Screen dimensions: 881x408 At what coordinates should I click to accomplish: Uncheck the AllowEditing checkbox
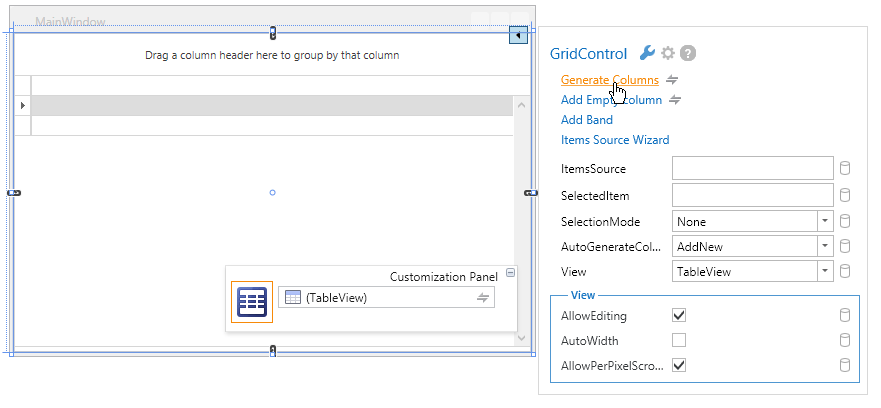[679, 315]
